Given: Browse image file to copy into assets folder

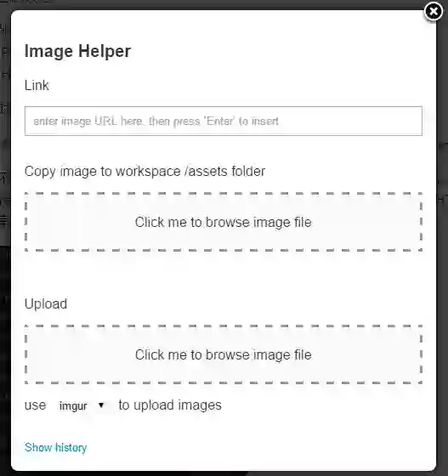Looking at the screenshot, I should (224, 222).
